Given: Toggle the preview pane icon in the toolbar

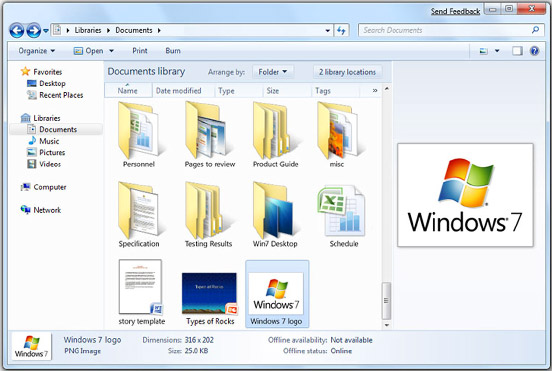Looking at the screenshot, I should pos(517,51).
